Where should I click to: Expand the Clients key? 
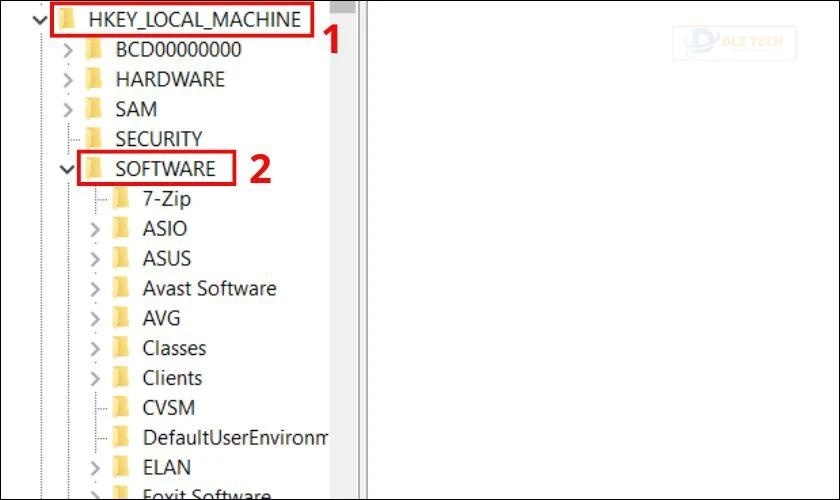point(95,379)
